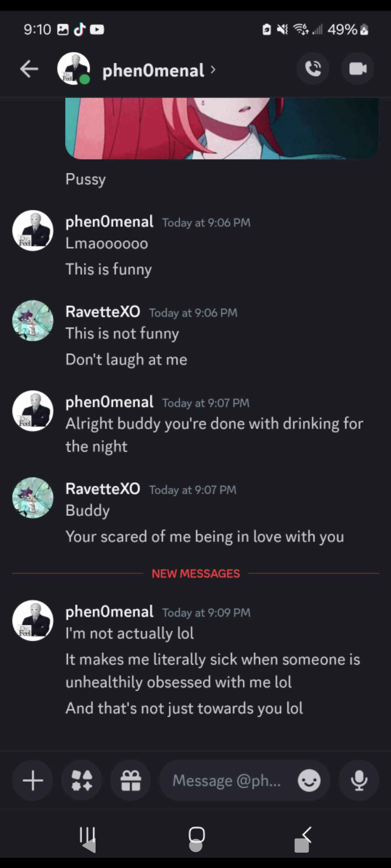Viewport: 391px width, 868px height.
Task: Tap the gift icon
Action: tap(131, 781)
